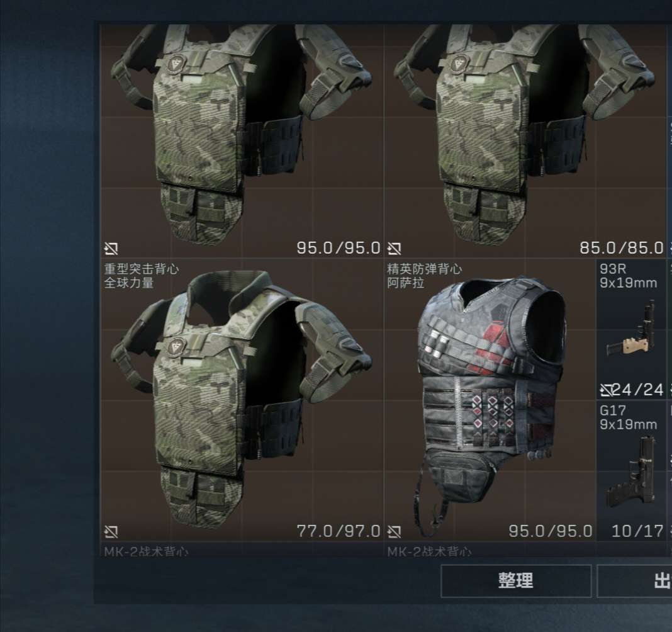Click the 整理 sort button

coord(516,581)
